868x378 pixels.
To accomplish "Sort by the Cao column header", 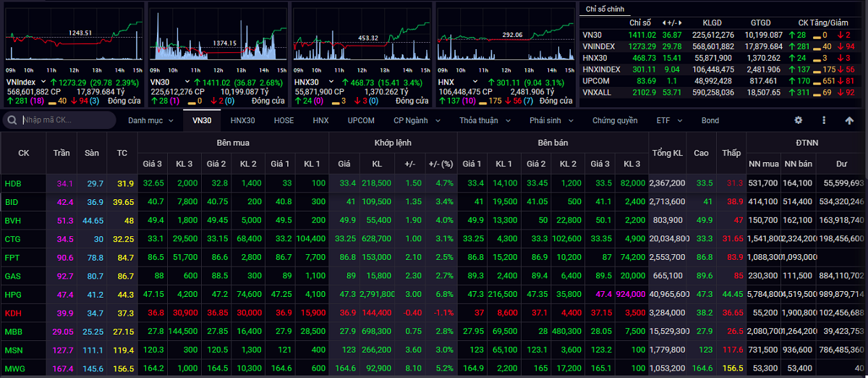I will [702, 153].
